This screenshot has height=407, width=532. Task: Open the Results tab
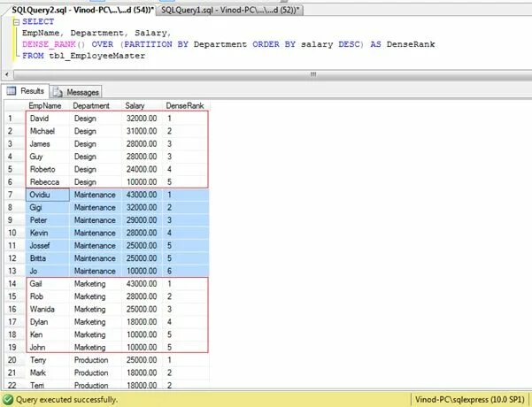point(26,91)
